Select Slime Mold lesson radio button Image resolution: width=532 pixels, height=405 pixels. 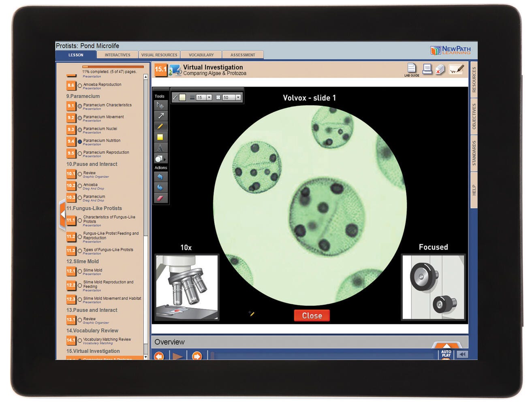click(x=80, y=271)
